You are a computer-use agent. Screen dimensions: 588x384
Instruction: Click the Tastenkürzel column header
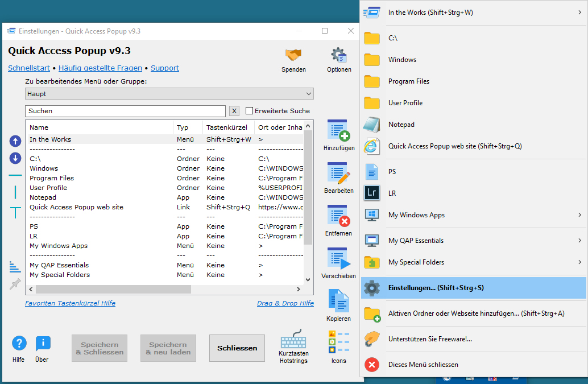[x=229, y=127]
